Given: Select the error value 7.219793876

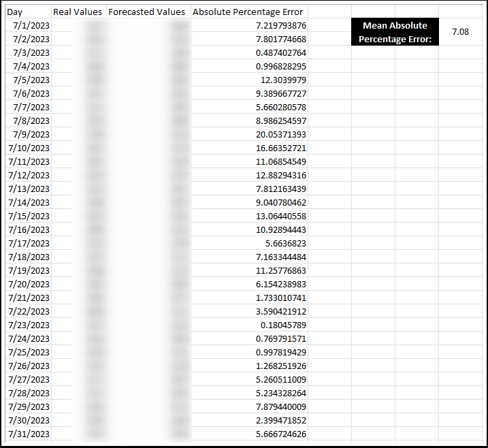Looking at the screenshot, I should [x=249, y=25].
